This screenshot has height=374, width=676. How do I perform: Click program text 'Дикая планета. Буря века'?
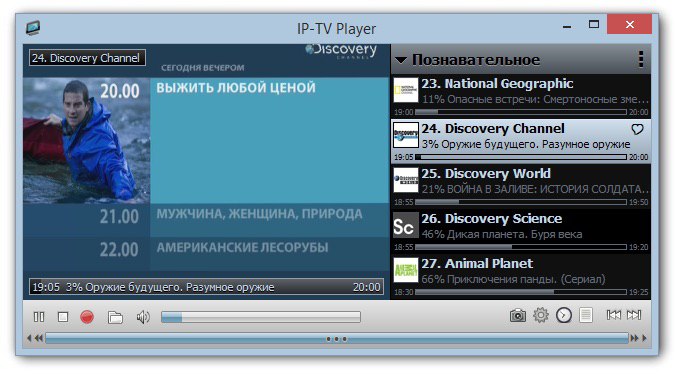point(515,234)
